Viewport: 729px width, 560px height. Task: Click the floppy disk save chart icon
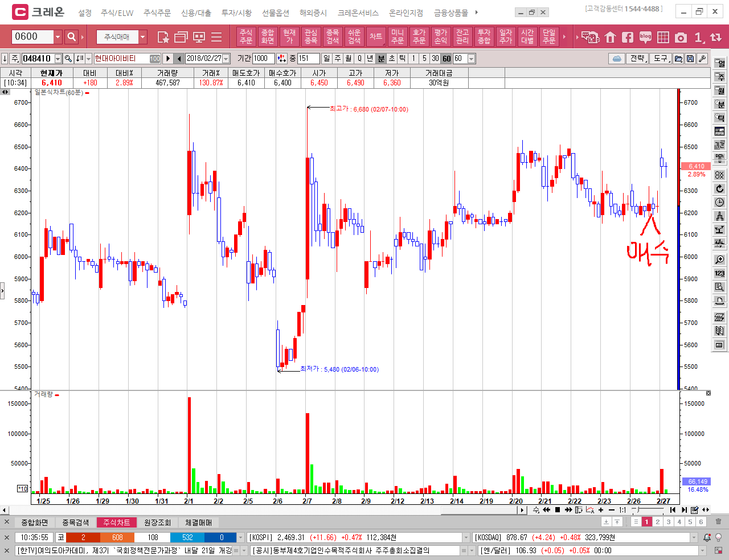[x=690, y=59]
